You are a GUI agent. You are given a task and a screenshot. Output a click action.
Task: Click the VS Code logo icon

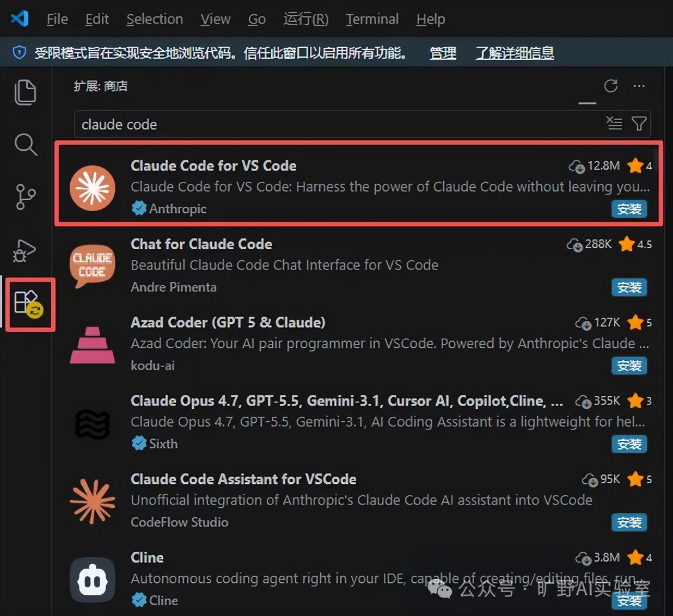[x=20, y=19]
